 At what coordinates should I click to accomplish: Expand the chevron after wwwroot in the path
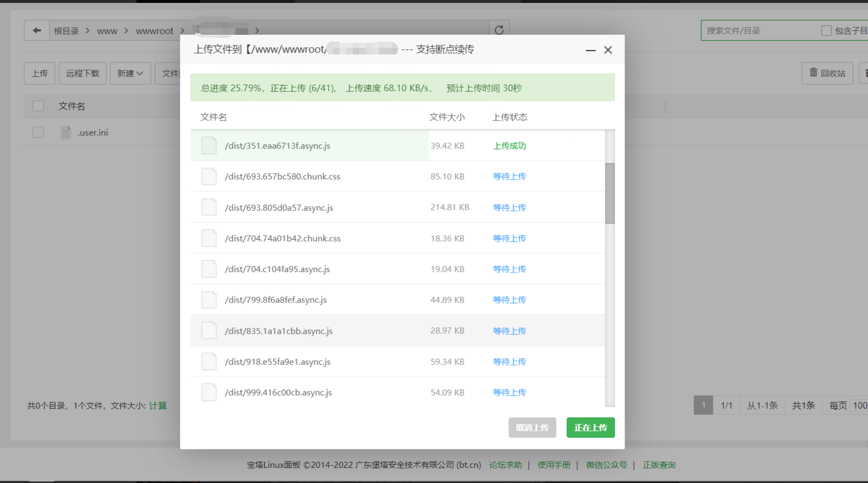[x=183, y=31]
